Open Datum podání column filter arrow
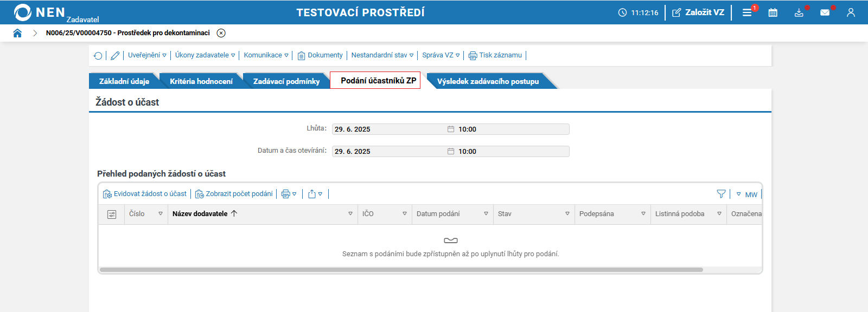Viewport: 868px width, 312px height. pyautogui.click(x=486, y=214)
